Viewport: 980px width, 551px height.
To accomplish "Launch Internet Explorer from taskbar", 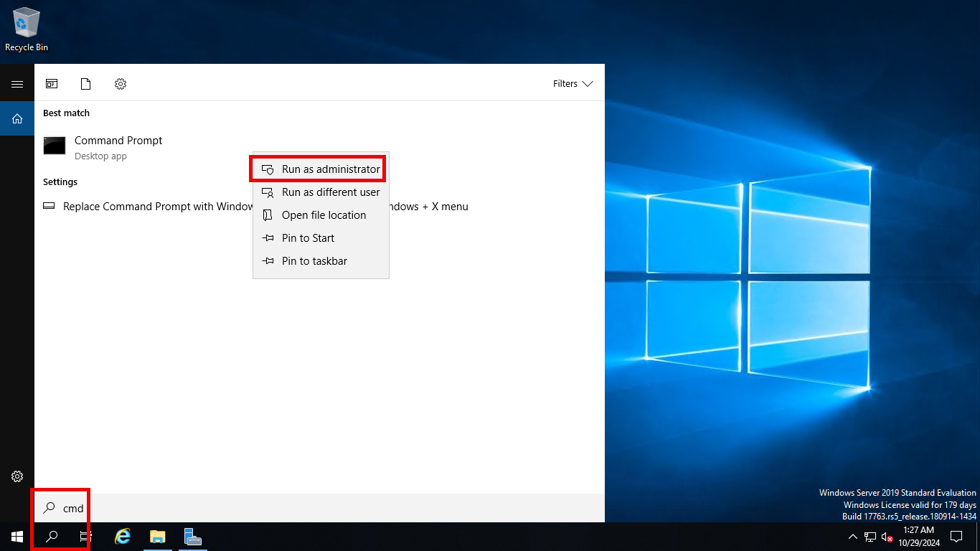I will pyautogui.click(x=123, y=537).
